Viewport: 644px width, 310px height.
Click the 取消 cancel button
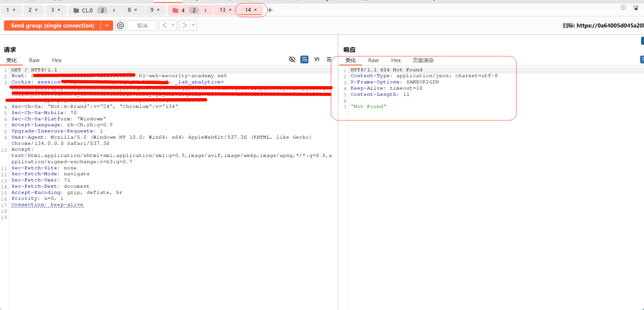click(x=142, y=25)
